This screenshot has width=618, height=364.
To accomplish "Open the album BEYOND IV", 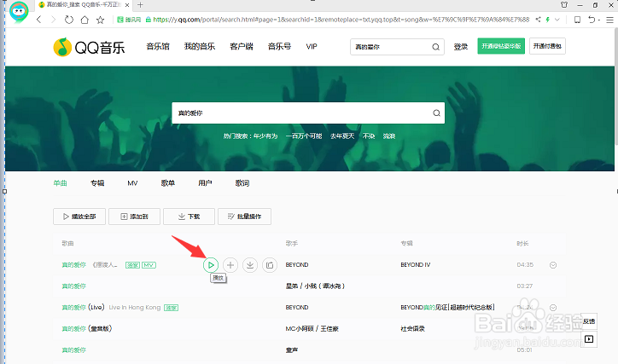I will 416,265.
